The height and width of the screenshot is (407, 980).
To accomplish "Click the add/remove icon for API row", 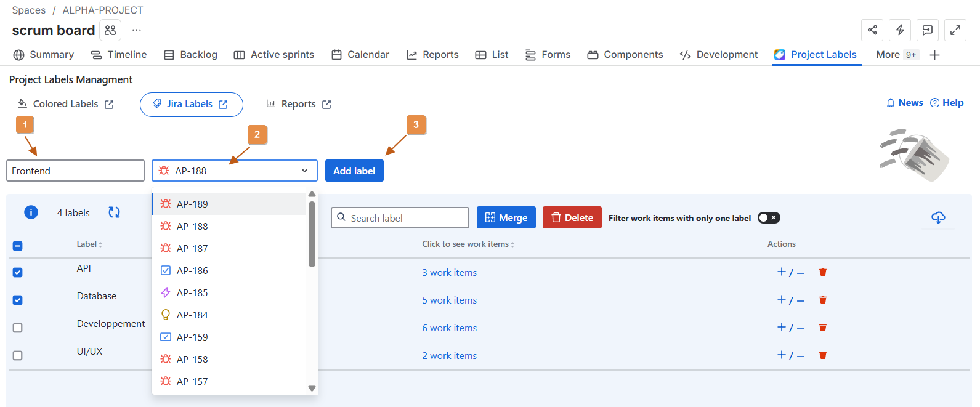I will pyautogui.click(x=791, y=272).
